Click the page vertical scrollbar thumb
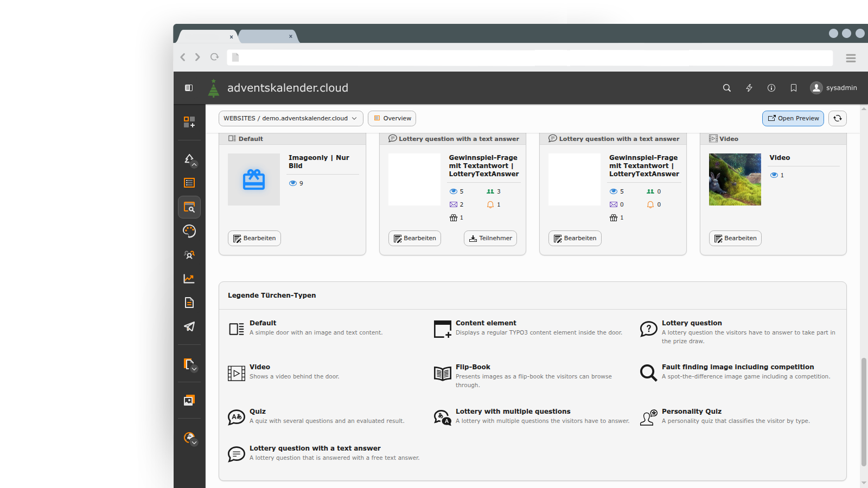Screen dimensions: 868x488 pos(864,412)
